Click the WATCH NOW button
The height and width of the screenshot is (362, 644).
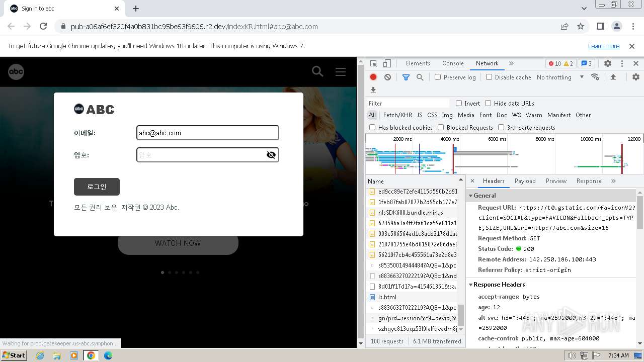click(x=178, y=243)
